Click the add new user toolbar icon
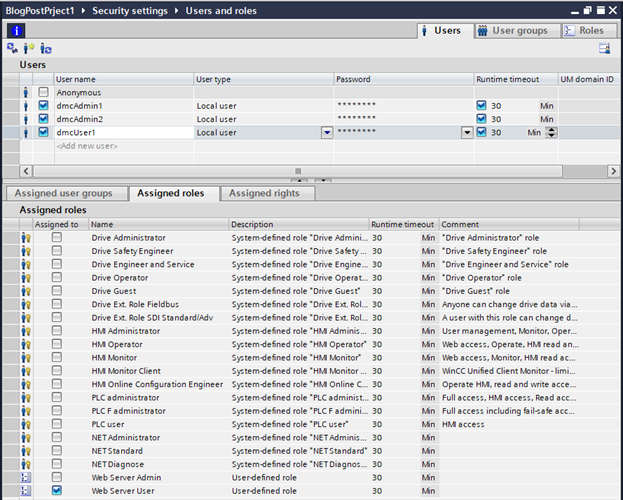The height and width of the screenshot is (500, 623). 29,48
